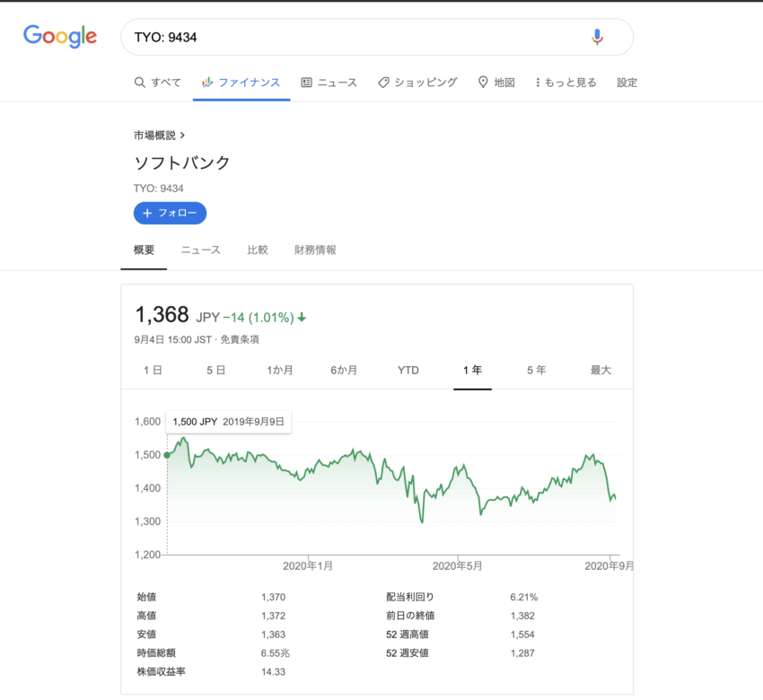Click the ニュース newspaper icon
The image size is (763, 700).
pyautogui.click(x=307, y=83)
